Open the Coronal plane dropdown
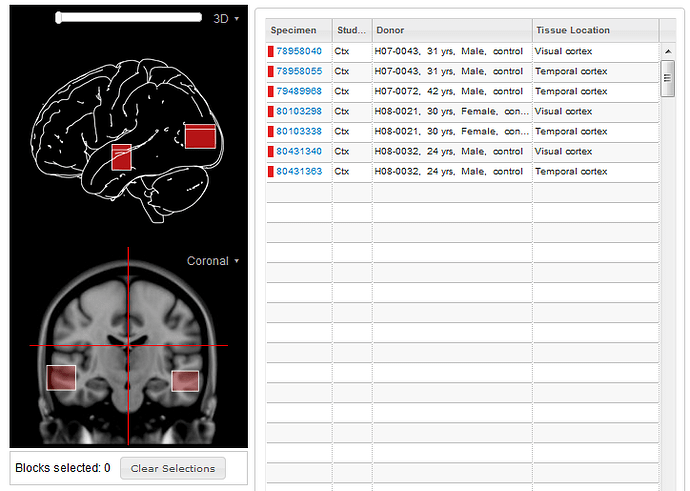The width and height of the screenshot is (690, 491). pos(213,261)
